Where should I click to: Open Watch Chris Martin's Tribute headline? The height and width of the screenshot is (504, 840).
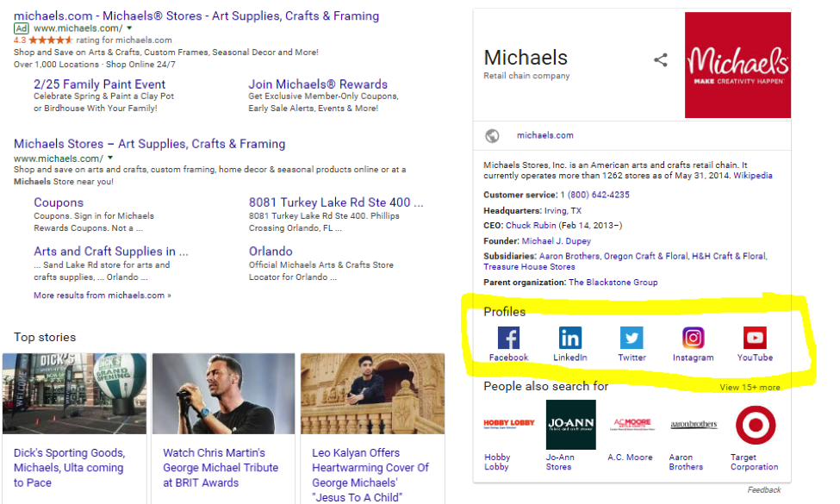221,468
